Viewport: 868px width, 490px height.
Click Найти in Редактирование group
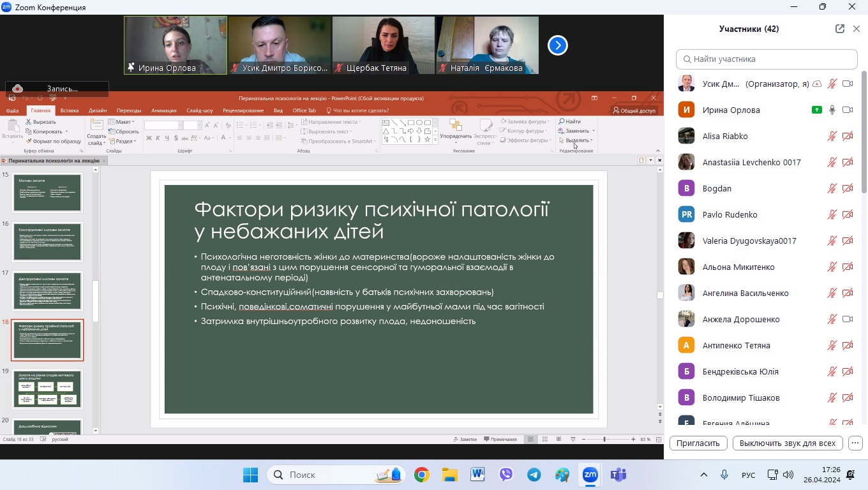[x=569, y=121]
